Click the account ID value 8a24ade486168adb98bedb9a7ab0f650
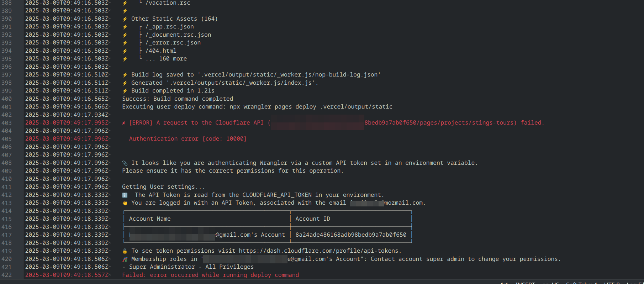 pos(350,235)
